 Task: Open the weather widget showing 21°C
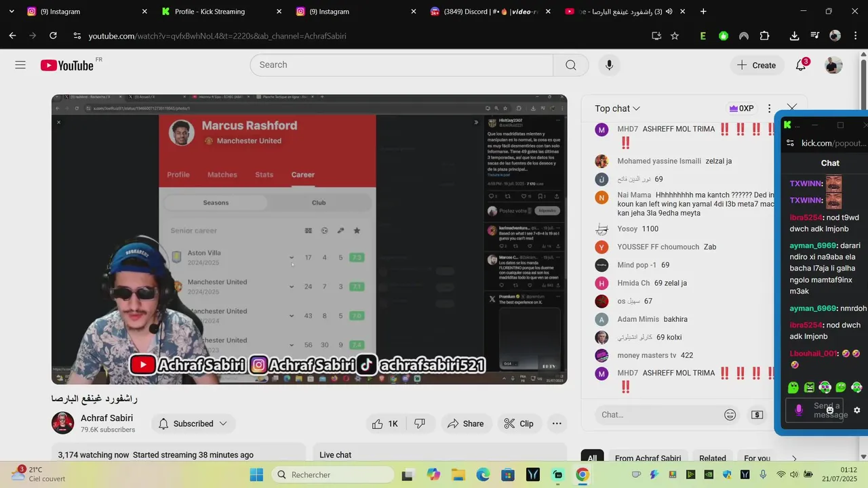[x=37, y=474]
